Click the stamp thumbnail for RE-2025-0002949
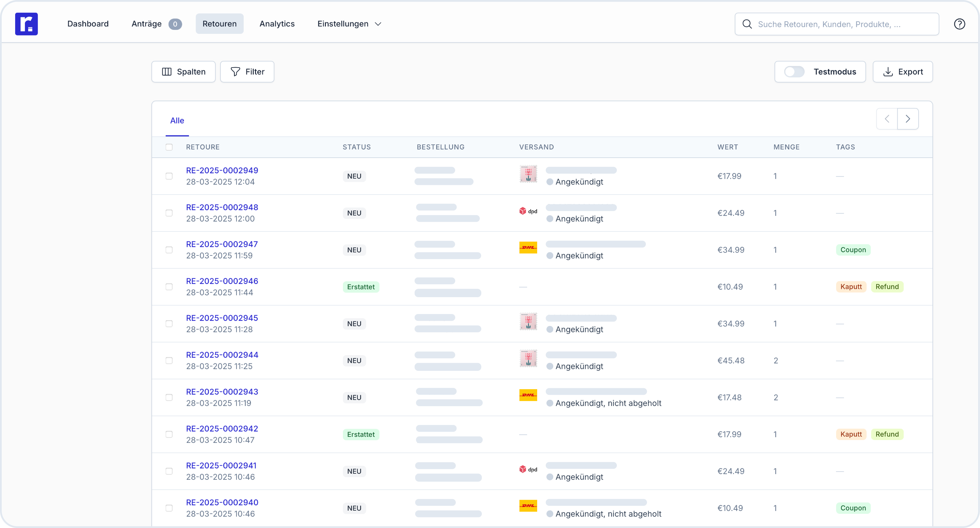Viewport: 980px width, 528px height. pos(528,174)
